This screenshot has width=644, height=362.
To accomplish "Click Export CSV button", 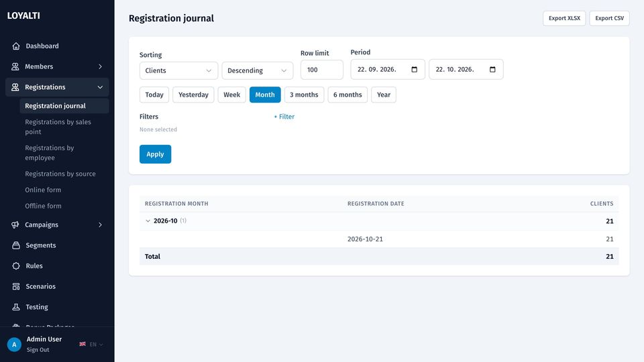I will tap(610, 18).
